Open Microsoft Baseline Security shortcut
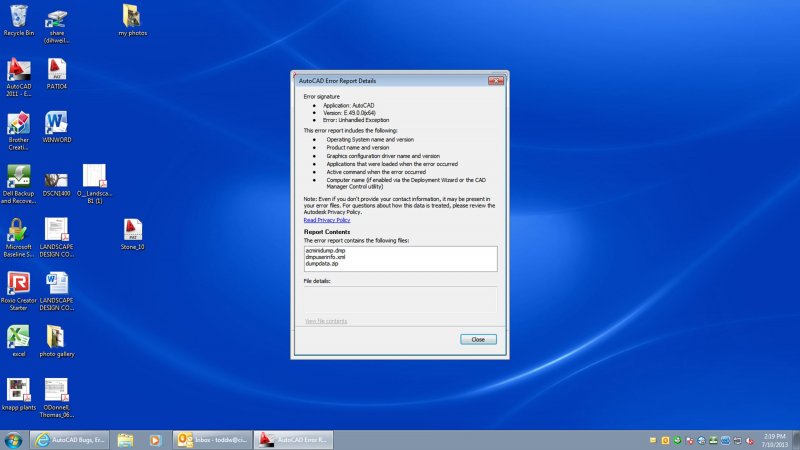 [19, 238]
